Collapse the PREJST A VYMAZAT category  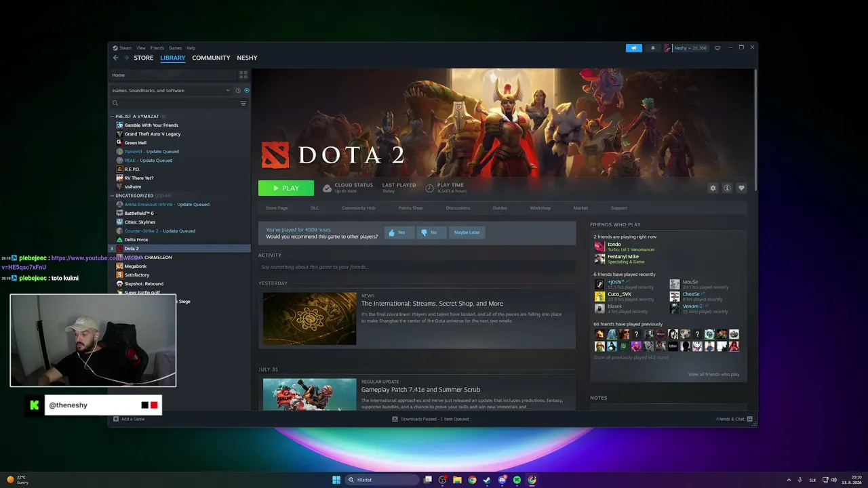[113, 117]
